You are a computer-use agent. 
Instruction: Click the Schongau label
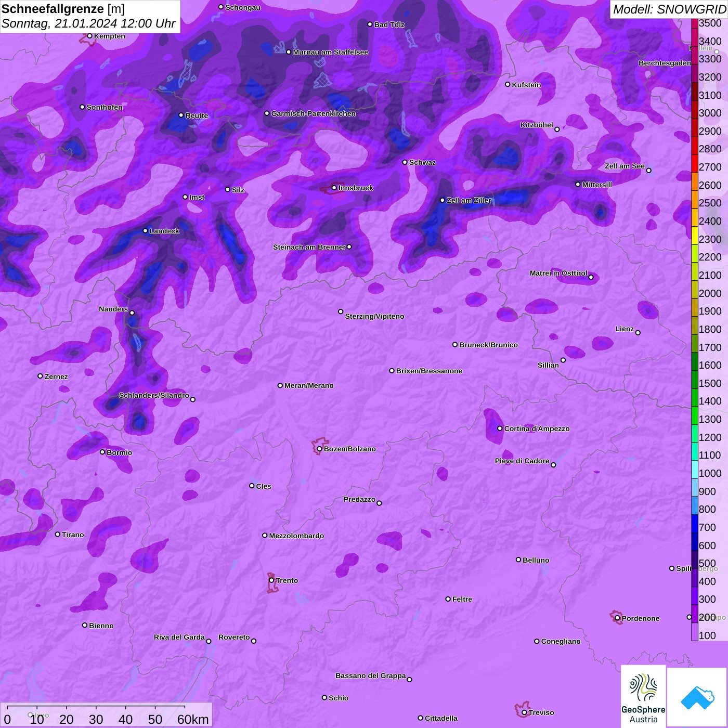242,7
